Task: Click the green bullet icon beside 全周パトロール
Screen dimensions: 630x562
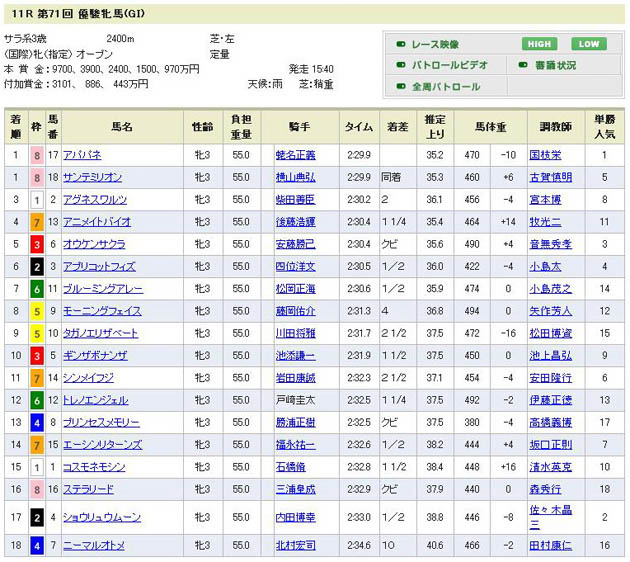Action: (x=401, y=87)
